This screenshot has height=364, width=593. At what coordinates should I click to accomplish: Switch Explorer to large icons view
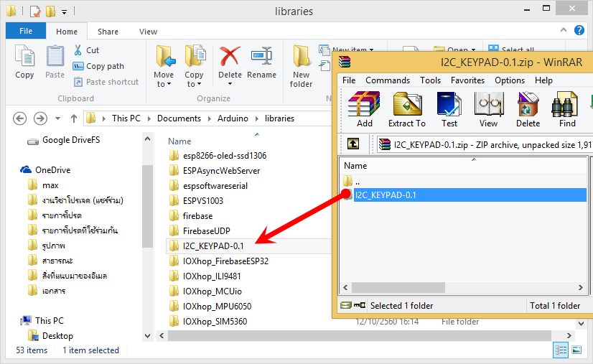[576, 350]
